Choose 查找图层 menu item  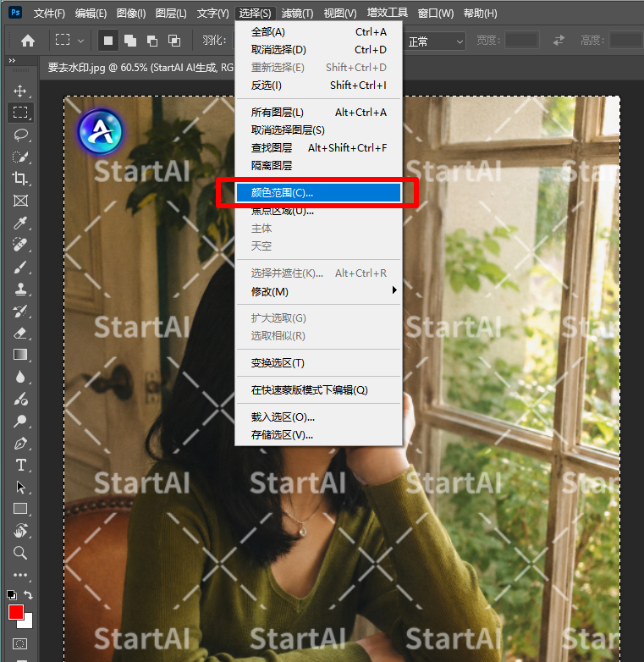[318, 148]
